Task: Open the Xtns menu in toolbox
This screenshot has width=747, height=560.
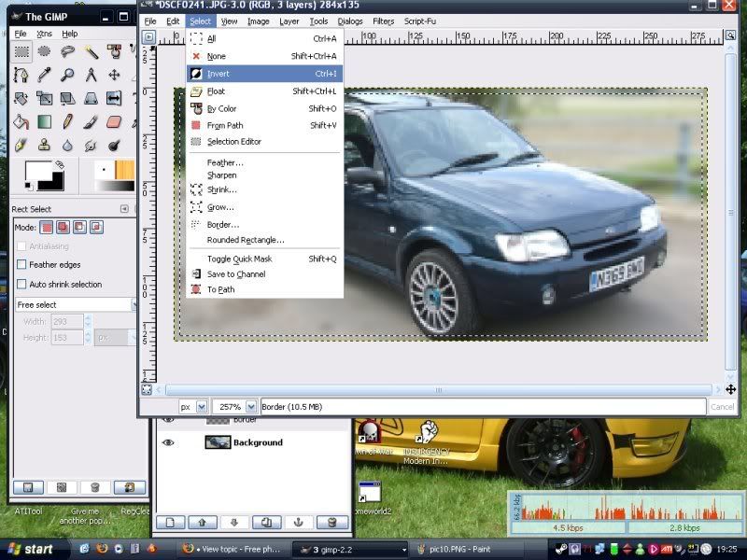Action: tap(44, 34)
